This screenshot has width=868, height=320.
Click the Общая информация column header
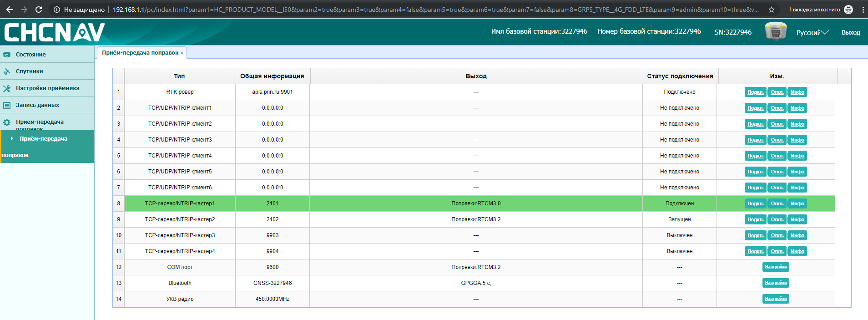273,76
